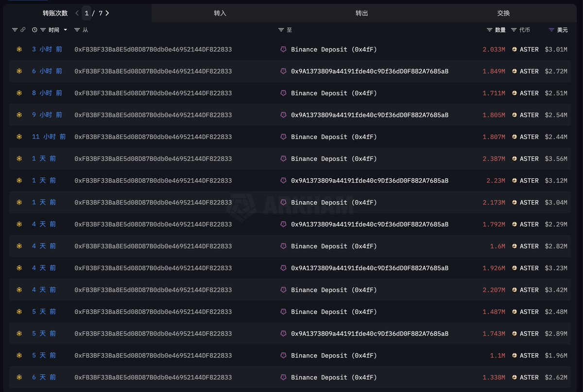Go to next page of transfers
Screen dimensions: 583x392
(107, 13)
